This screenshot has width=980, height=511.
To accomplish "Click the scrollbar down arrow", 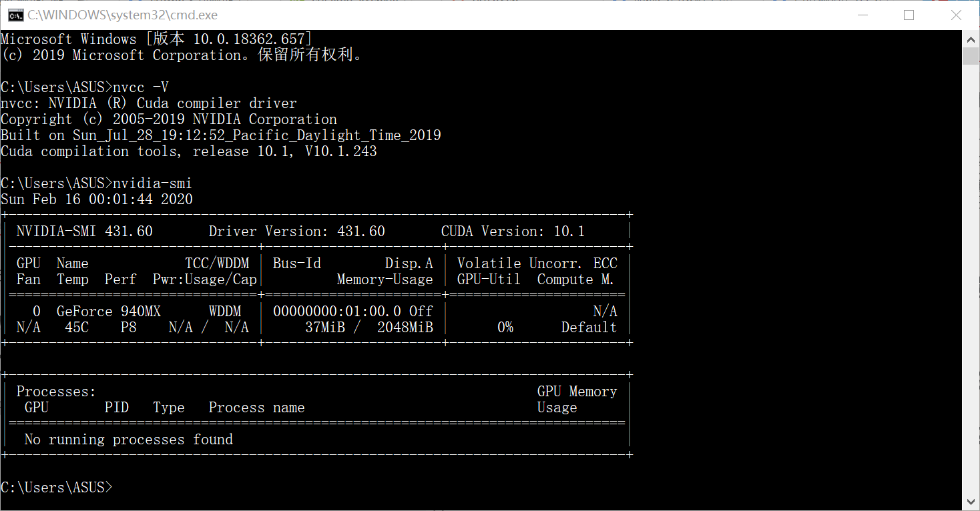I will click(x=971, y=501).
